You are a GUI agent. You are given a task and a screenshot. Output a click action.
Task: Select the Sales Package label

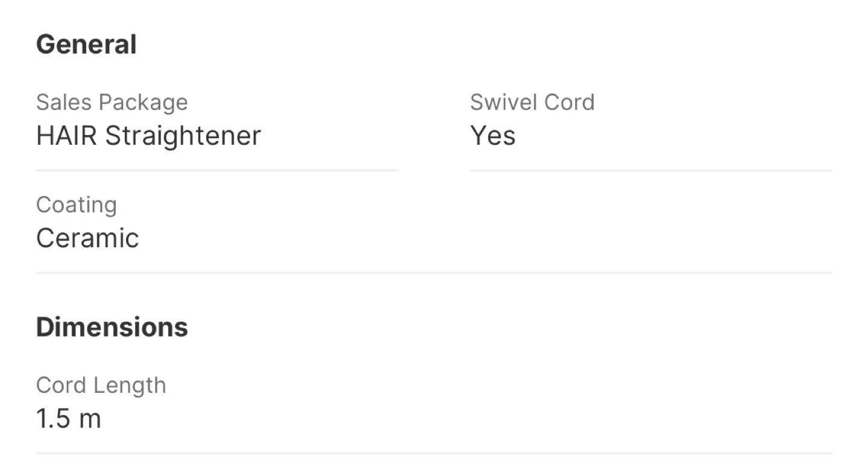112,103
